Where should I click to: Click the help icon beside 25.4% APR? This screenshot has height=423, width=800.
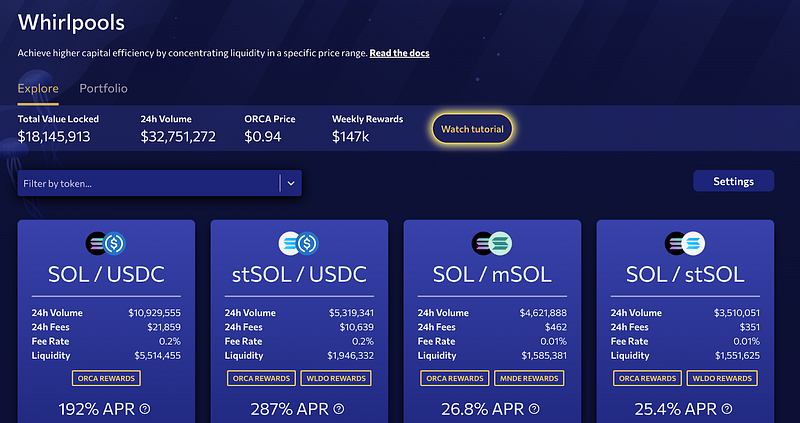[x=725, y=409]
